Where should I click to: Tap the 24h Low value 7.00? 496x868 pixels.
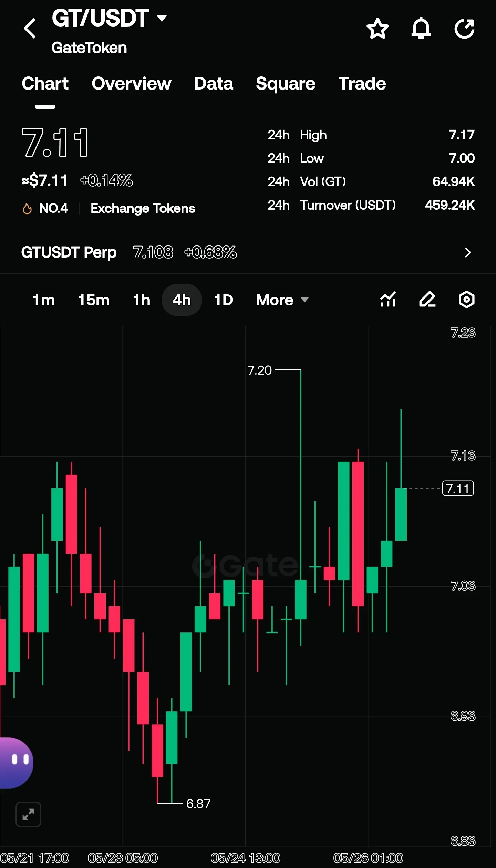click(x=462, y=158)
